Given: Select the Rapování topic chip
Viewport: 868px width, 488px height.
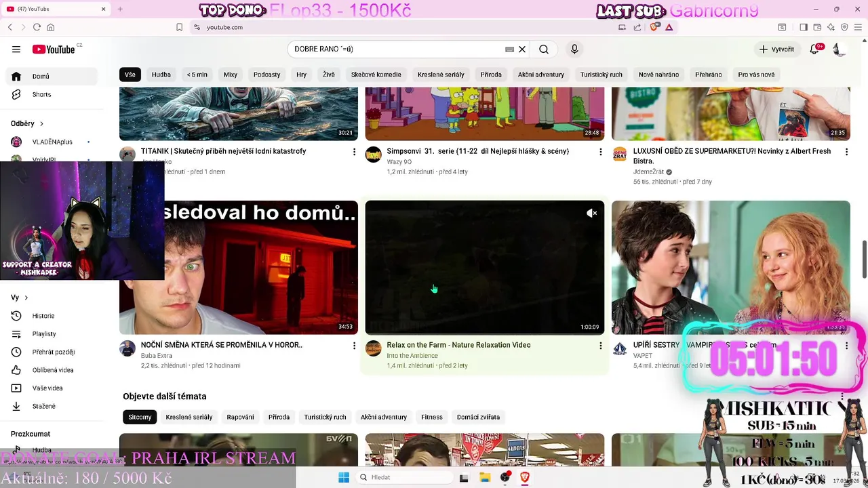Looking at the screenshot, I should [x=240, y=417].
